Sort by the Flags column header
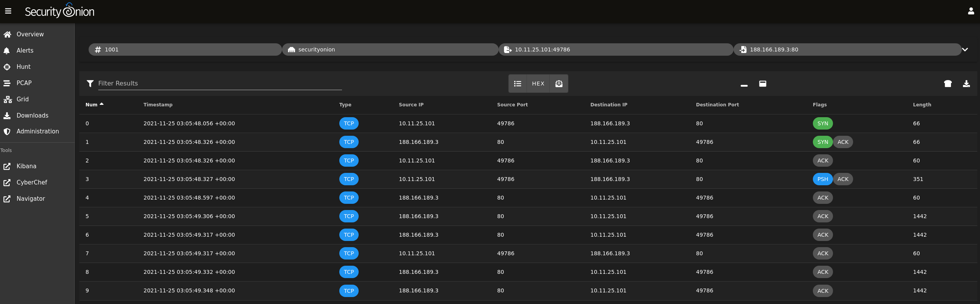 coord(820,105)
